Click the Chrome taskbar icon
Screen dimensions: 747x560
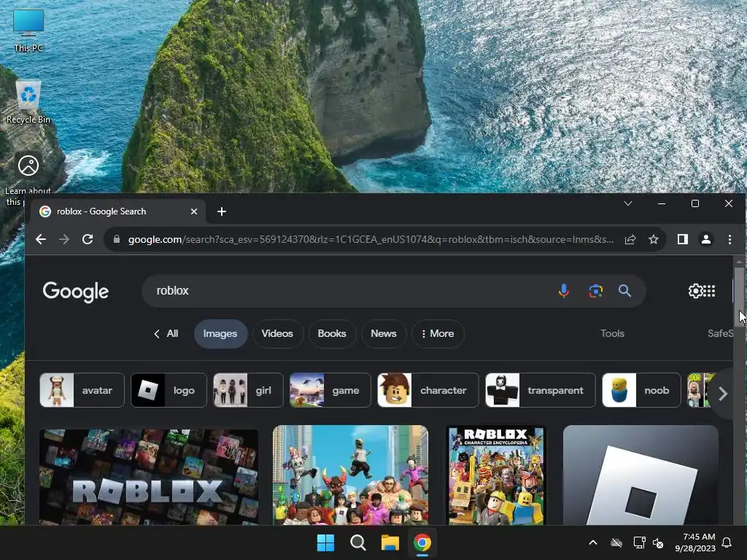coord(422,542)
